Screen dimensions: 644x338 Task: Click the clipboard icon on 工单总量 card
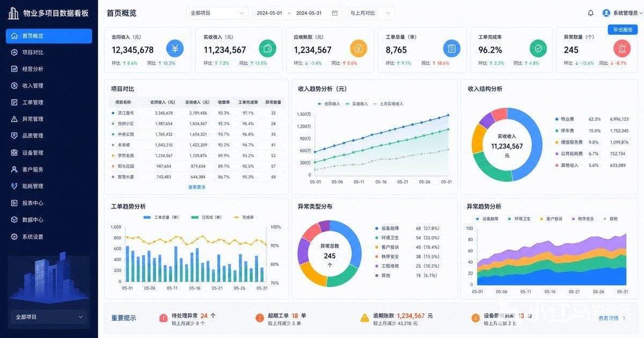click(452, 48)
